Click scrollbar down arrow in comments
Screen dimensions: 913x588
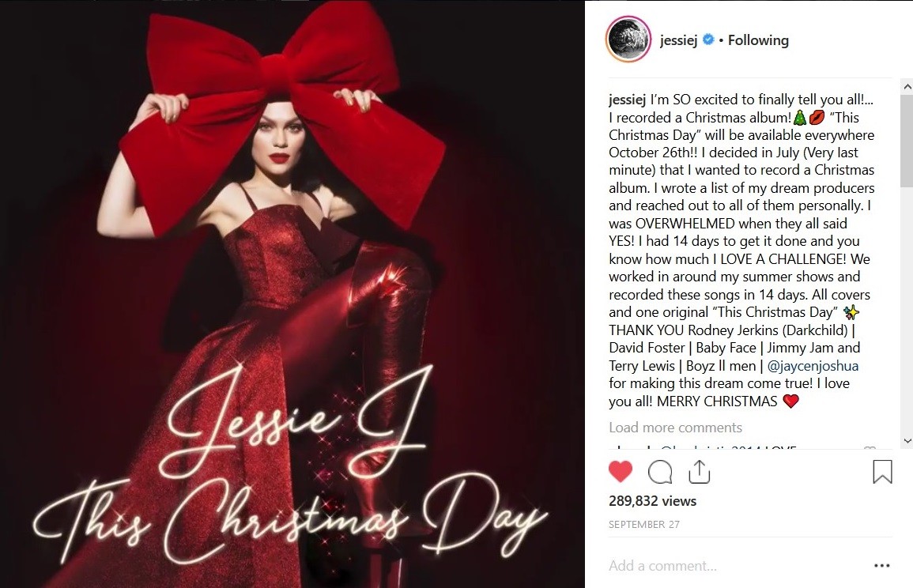pyautogui.click(x=907, y=441)
